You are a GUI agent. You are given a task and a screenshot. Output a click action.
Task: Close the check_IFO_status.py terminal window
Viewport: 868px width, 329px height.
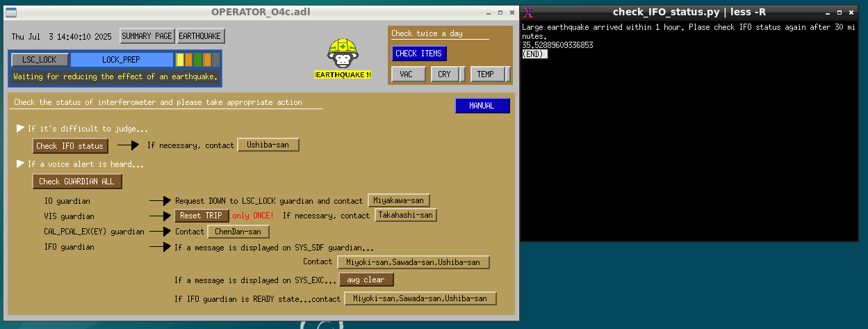[851, 12]
